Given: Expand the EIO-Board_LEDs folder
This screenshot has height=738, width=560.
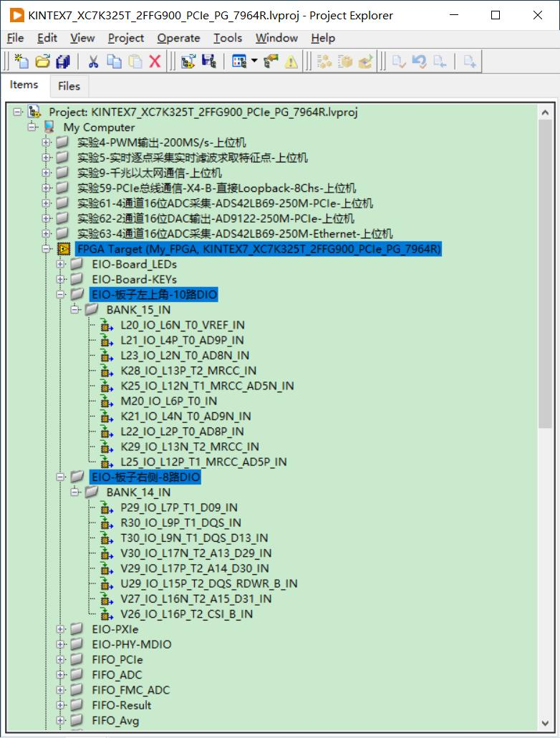Looking at the screenshot, I should pos(60,264).
